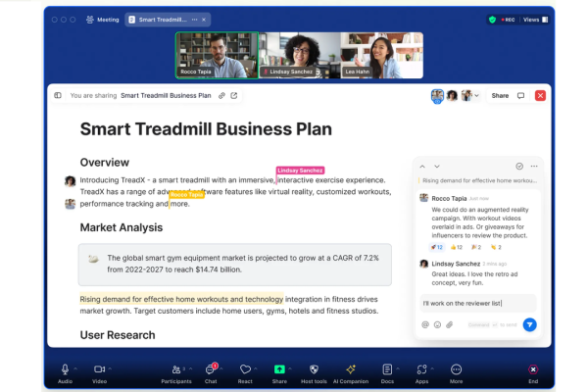Go to previous comment with up arrow
Viewport: 588px width, 392px height.
click(x=422, y=167)
